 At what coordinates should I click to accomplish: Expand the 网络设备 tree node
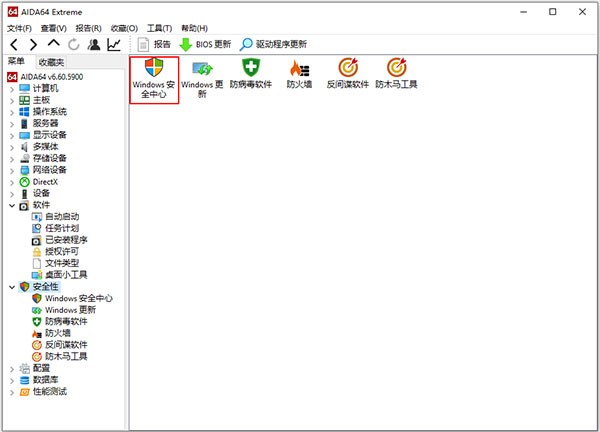12,170
